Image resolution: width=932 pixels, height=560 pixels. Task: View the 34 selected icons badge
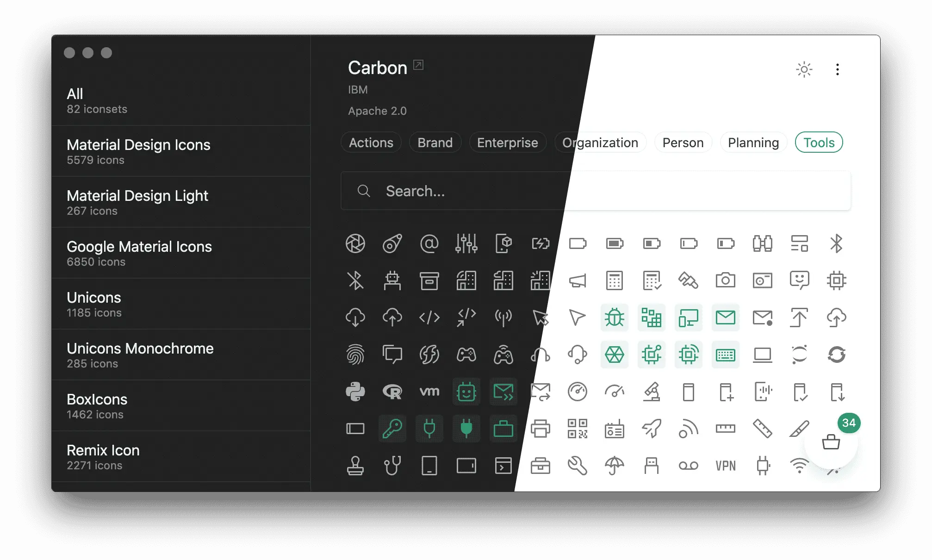pos(849,422)
